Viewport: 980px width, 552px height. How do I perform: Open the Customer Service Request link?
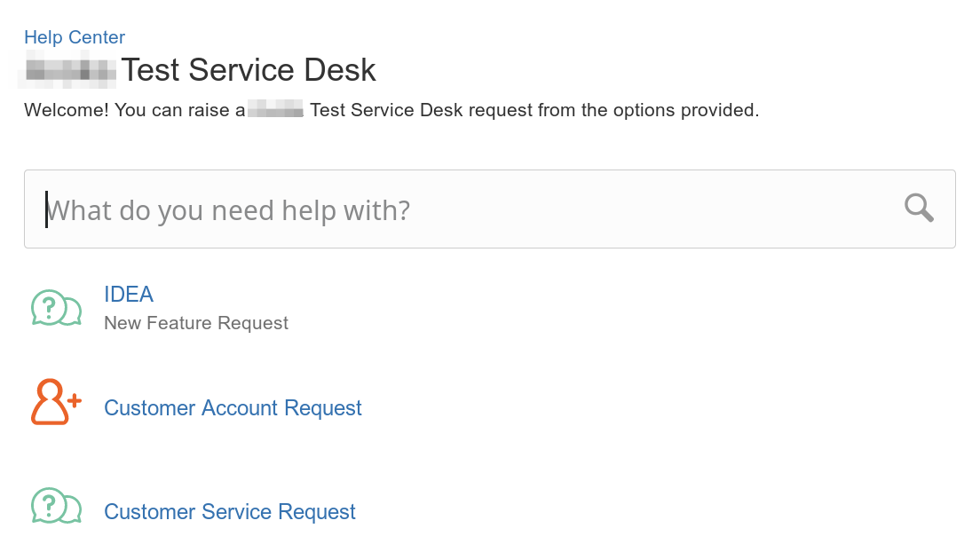tap(229, 512)
